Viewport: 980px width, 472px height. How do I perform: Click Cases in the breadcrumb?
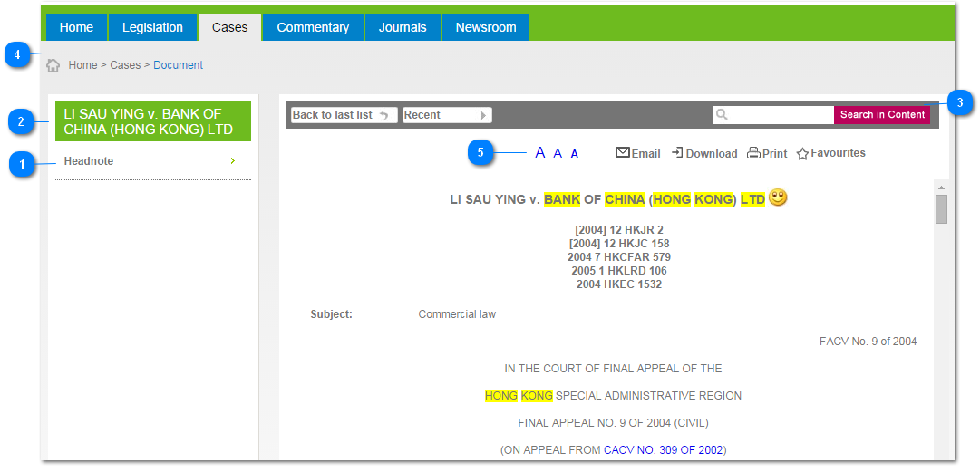[125, 65]
